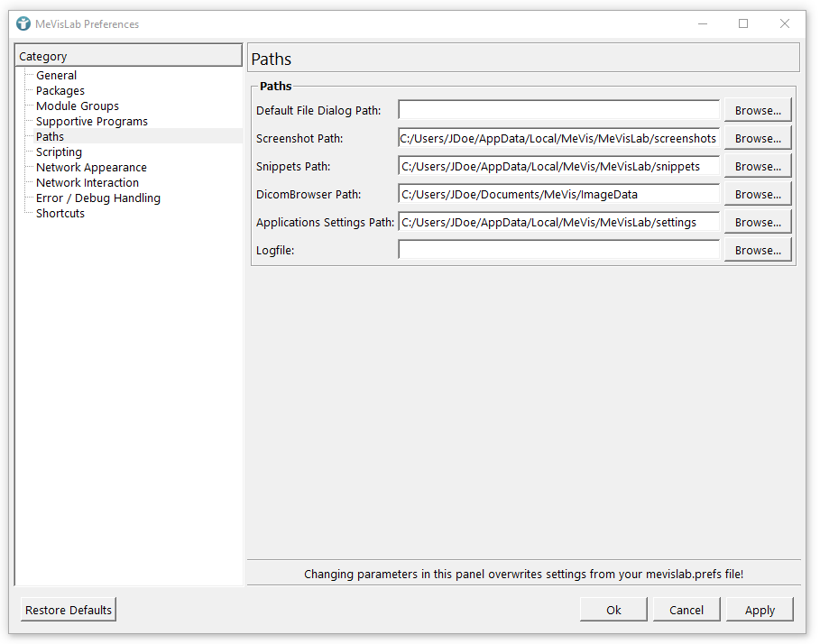Open the General category
This screenshot has width=820, height=644.
tap(56, 76)
